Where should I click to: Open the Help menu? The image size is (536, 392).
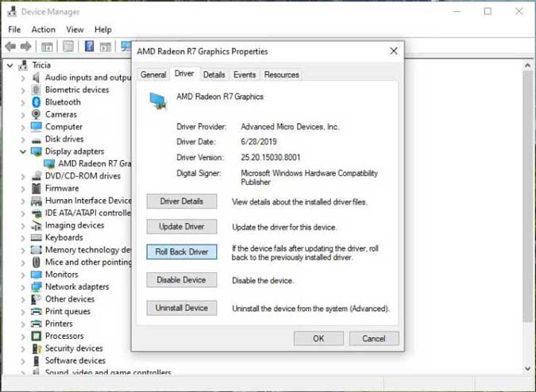click(103, 29)
